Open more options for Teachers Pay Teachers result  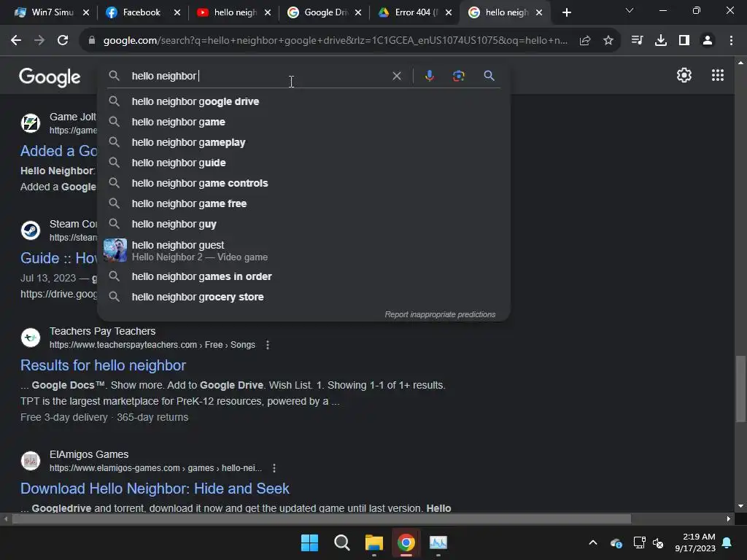(268, 345)
